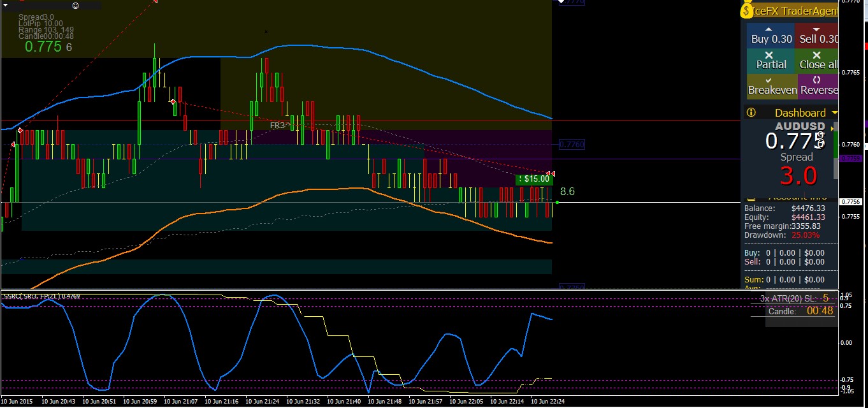This screenshot has height=408, width=868.
Task: Click the Breakeven button
Action: (x=771, y=86)
